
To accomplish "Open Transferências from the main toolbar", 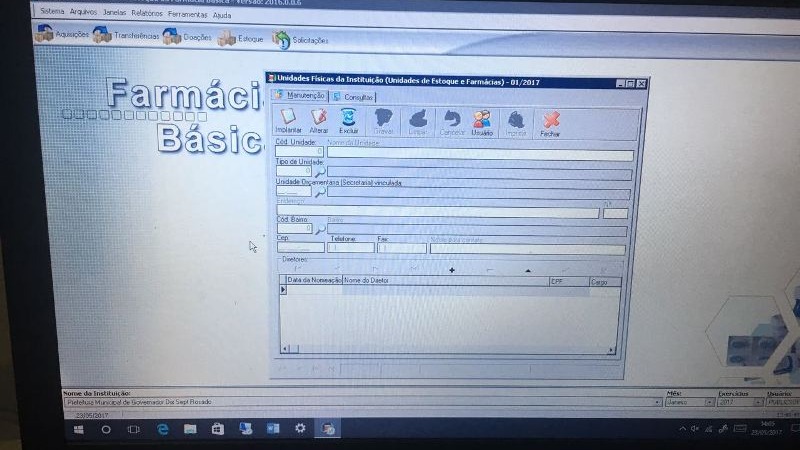I will tap(126, 36).
